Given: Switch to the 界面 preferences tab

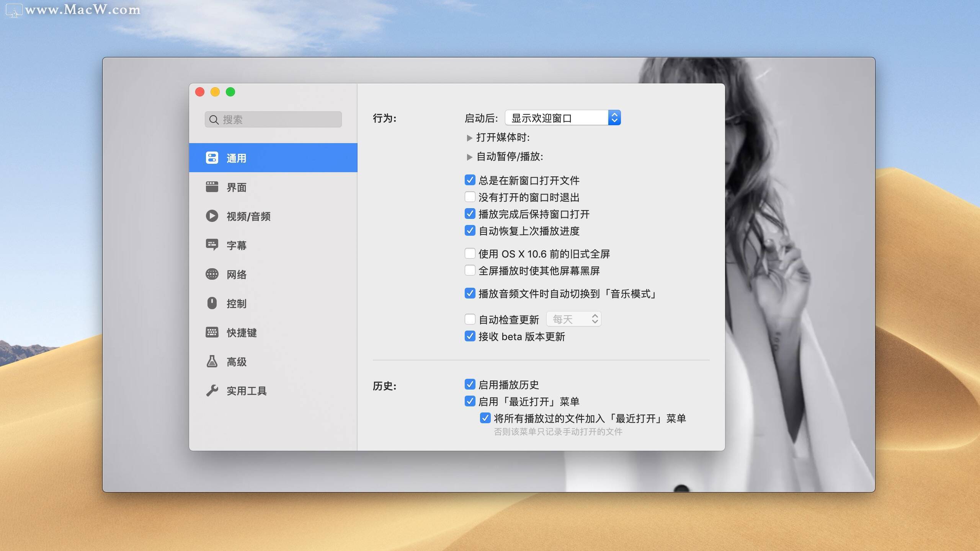Looking at the screenshot, I should (273, 187).
